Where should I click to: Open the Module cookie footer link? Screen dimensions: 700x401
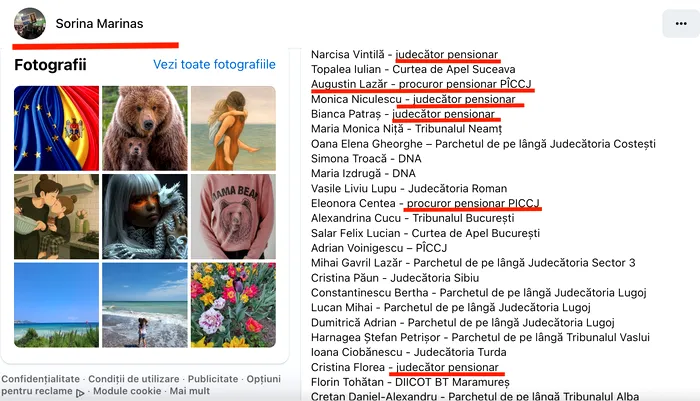[127, 391]
